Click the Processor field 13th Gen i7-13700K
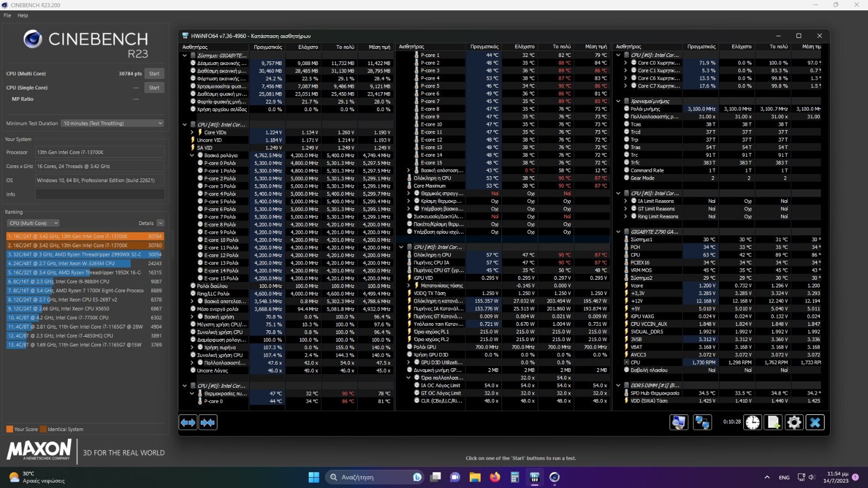 tap(100, 152)
